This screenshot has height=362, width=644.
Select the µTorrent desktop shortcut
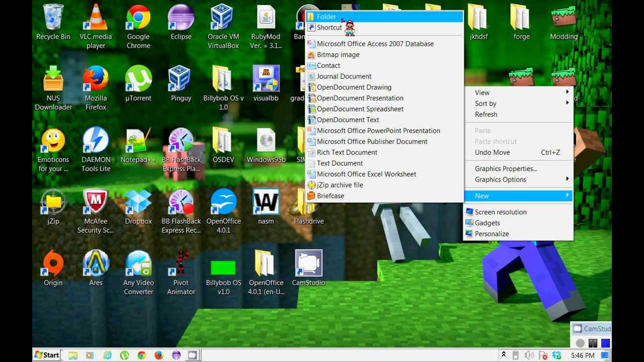tap(138, 84)
